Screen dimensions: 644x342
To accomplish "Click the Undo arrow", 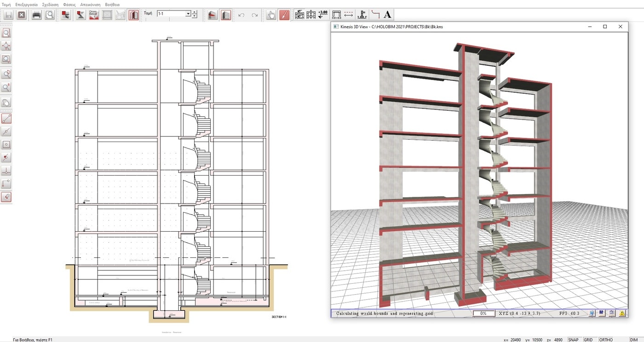I will (x=241, y=15).
